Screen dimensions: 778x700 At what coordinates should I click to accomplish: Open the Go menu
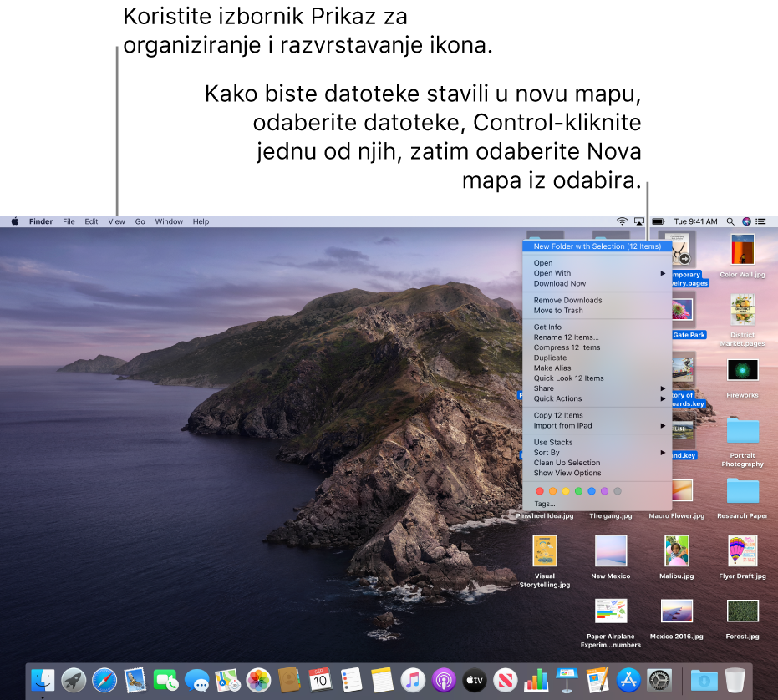(140, 221)
